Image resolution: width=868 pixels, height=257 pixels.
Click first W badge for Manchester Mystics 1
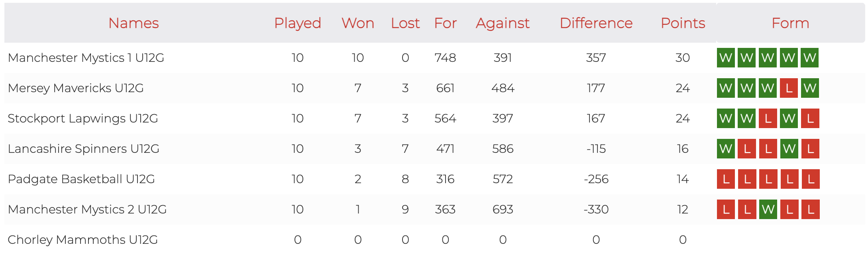pos(726,58)
